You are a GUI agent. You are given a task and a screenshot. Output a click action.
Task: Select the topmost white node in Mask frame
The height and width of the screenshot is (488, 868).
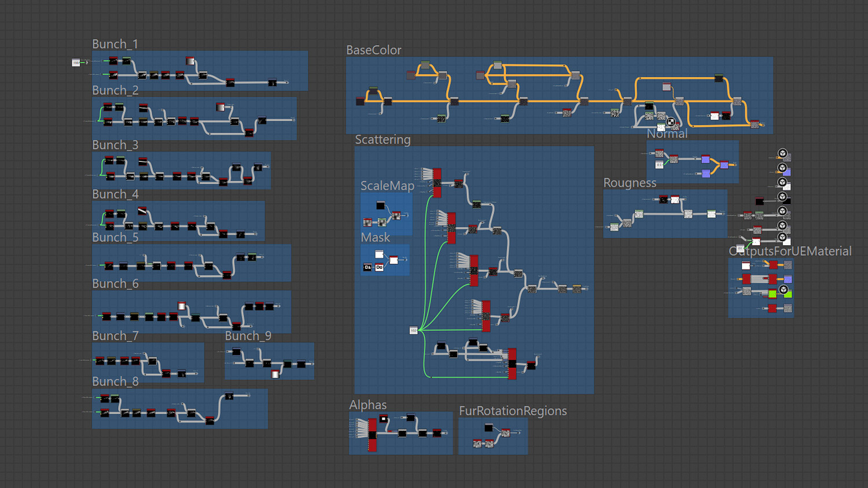point(379,254)
